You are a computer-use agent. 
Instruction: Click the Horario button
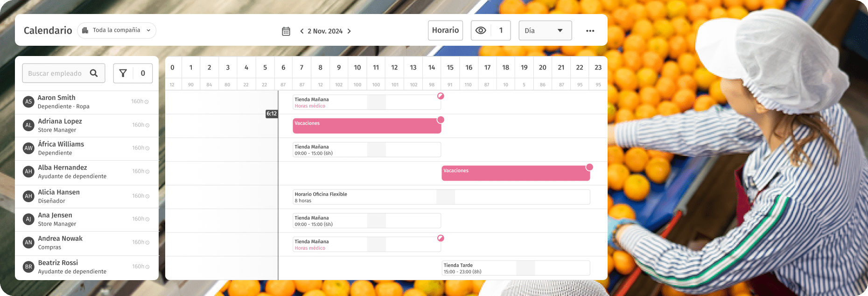(x=445, y=30)
